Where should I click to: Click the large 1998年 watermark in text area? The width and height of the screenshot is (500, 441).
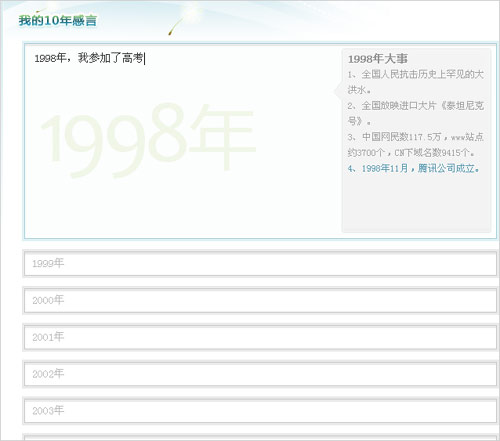click(x=148, y=140)
